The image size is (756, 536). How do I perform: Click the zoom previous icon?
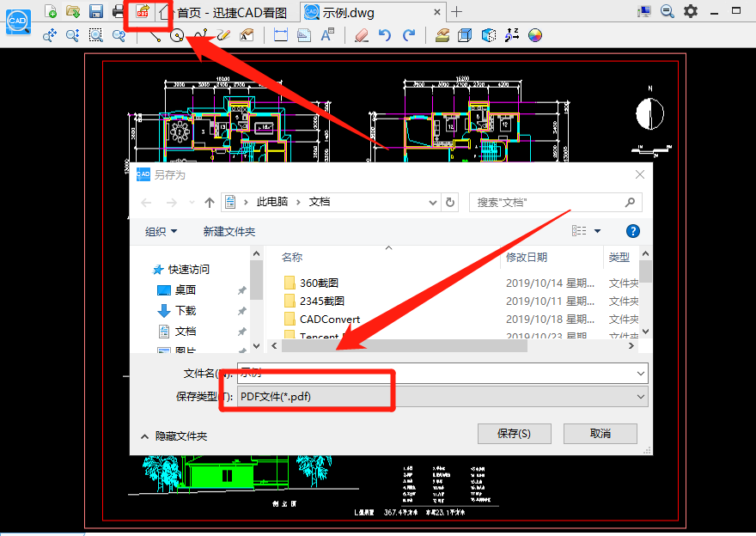click(119, 35)
